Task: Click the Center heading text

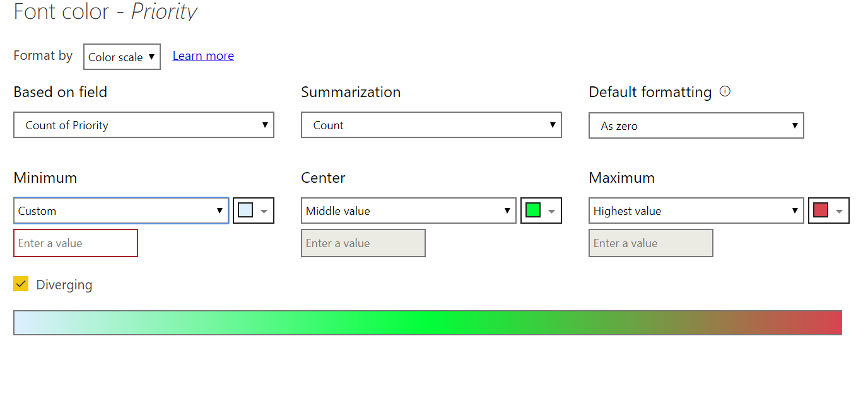Action: [324, 178]
